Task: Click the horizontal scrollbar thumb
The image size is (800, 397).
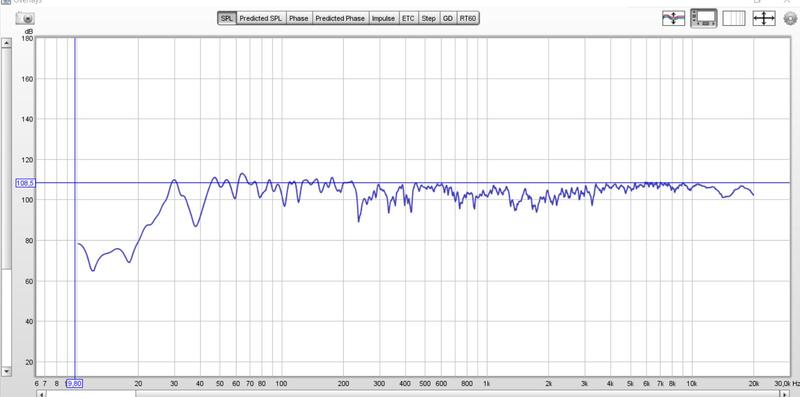Action: pyautogui.click(x=91, y=393)
